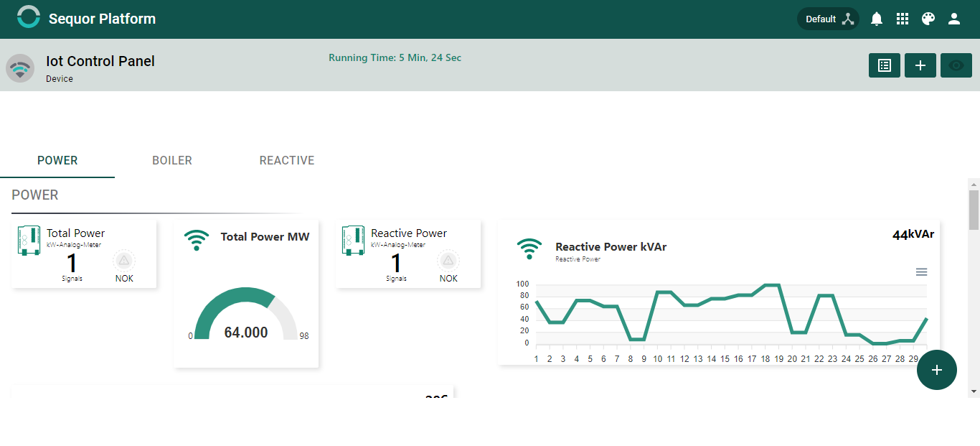Click the scrollbar down arrow
This screenshot has width=980, height=446.
(x=974, y=391)
